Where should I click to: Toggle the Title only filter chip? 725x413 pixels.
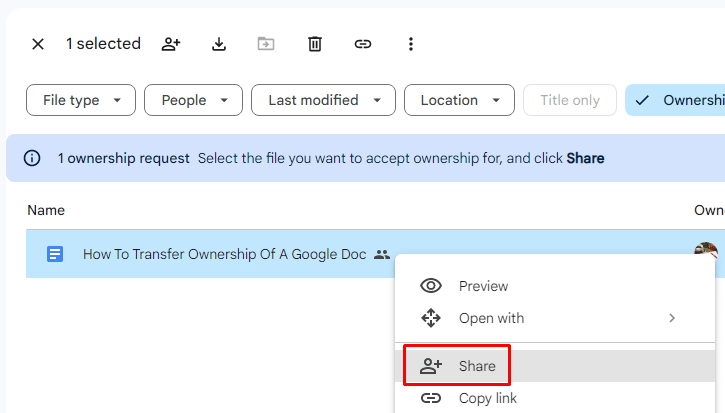click(x=570, y=100)
